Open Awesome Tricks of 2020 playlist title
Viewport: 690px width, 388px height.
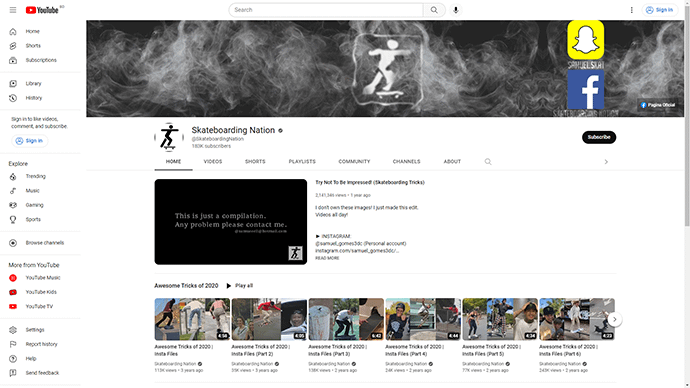pyautogui.click(x=186, y=286)
